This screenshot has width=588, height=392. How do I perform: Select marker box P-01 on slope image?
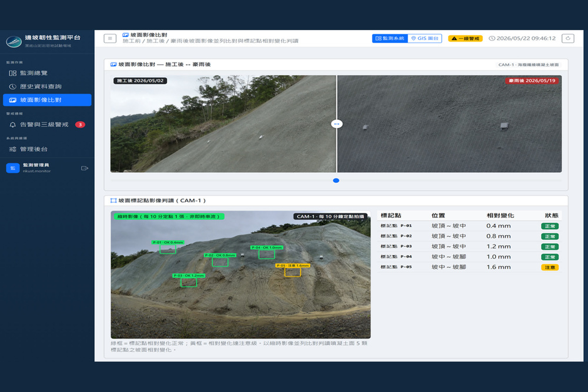pyautogui.click(x=168, y=249)
